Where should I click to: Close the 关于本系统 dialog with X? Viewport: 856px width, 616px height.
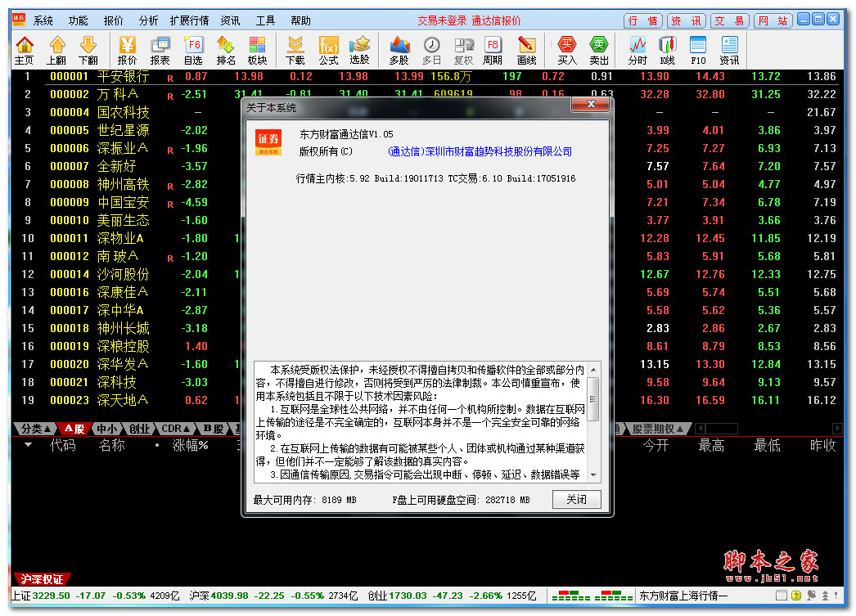pyautogui.click(x=590, y=104)
